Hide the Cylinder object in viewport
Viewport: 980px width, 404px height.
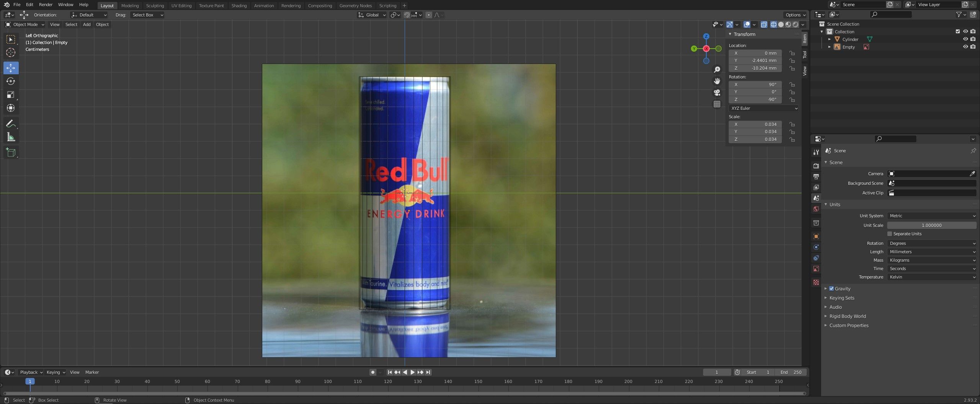point(965,39)
